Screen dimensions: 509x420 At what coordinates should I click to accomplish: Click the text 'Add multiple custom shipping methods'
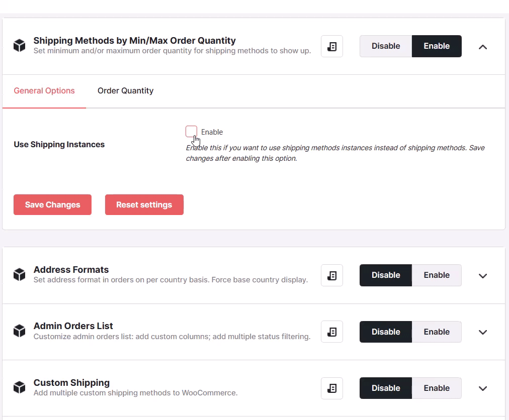point(135,393)
